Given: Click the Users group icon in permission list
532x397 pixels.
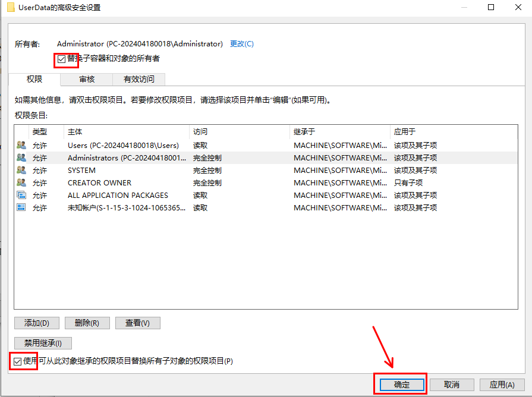Looking at the screenshot, I should point(21,145).
